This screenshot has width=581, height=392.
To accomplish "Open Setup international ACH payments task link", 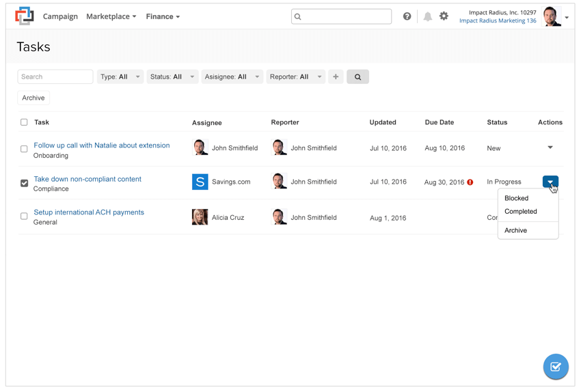I will click(x=89, y=212).
